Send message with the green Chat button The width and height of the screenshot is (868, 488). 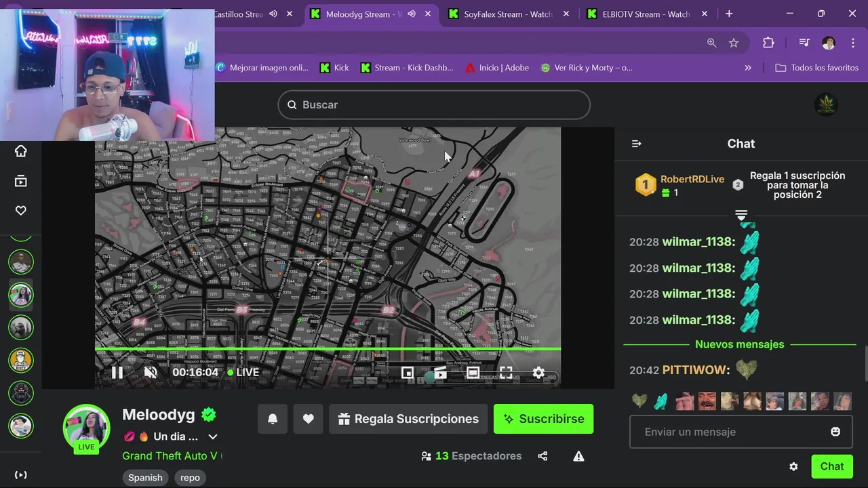click(832, 466)
